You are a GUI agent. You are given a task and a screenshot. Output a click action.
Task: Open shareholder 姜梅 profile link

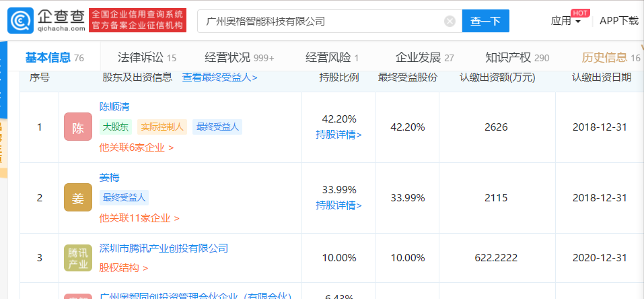pos(109,178)
